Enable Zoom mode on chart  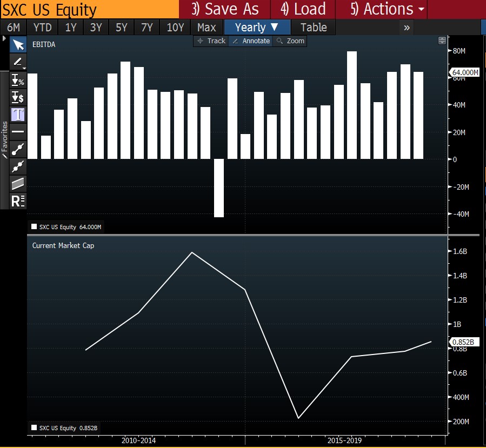(290, 41)
